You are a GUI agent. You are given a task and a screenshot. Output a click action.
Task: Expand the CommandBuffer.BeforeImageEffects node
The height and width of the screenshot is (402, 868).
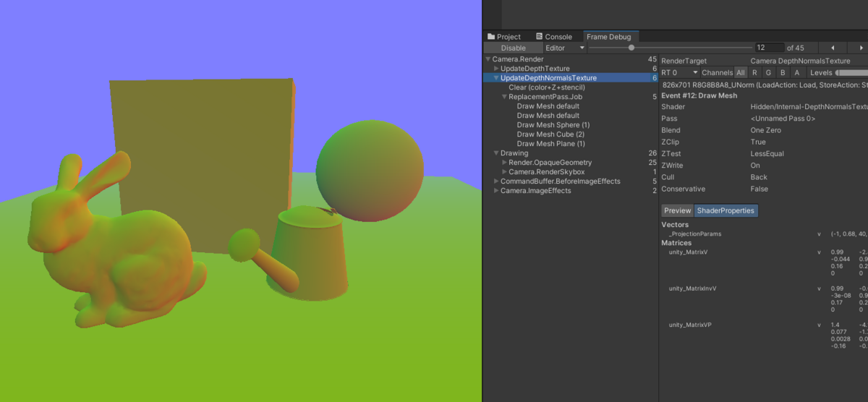[x=496, y=181]
